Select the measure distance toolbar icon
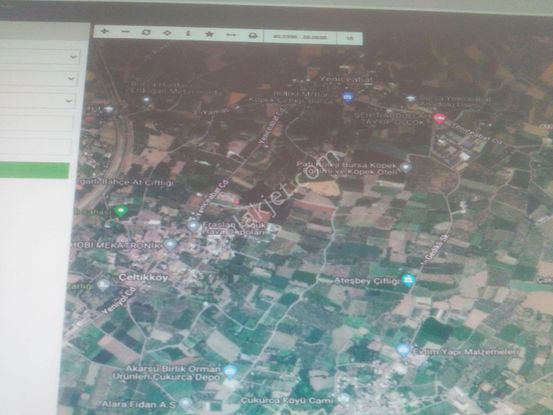The width and height of the screenshot is (553, 415). coord(231,35)
